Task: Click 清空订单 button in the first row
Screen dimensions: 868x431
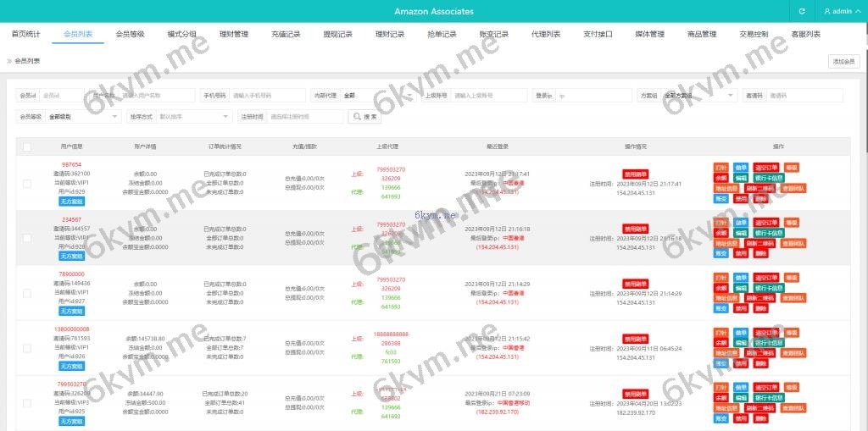Action: [765, 167]
